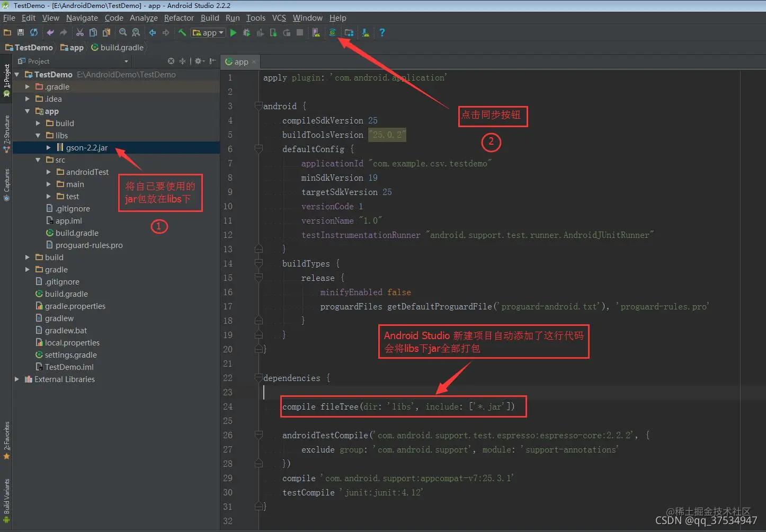Toggle the Structure side tab
This screenshot has height=532, width=766.
click(6, 134)
